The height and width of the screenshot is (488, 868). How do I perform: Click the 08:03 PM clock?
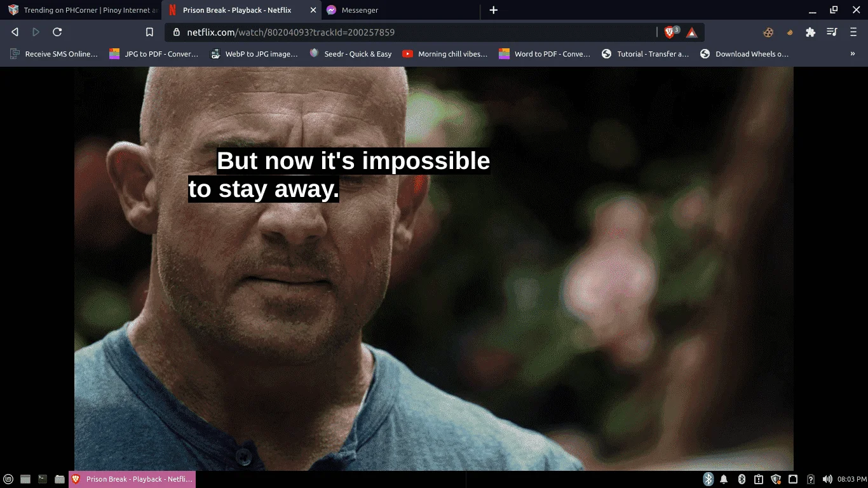(x=851, y=479)
